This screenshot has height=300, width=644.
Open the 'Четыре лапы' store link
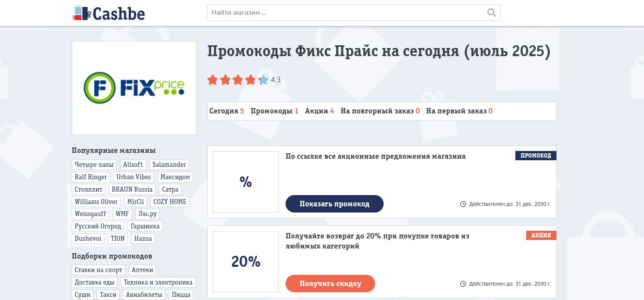point(94,165)
